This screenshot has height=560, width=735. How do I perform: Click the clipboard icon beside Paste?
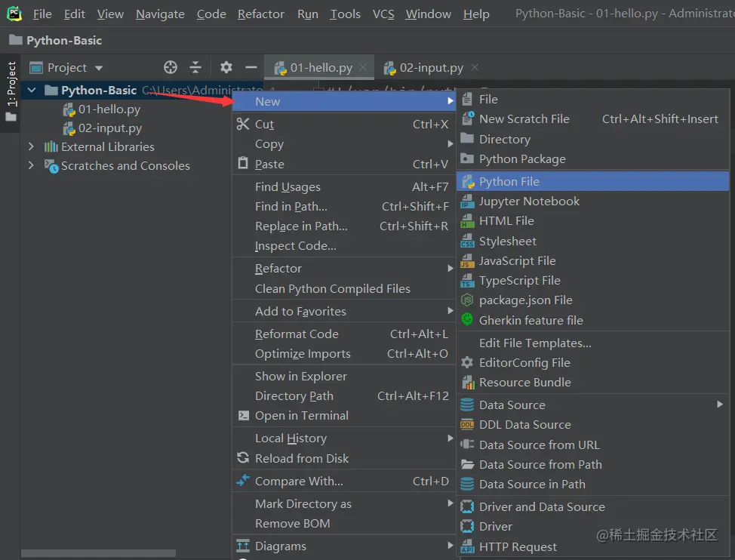[x=243, y=163]
